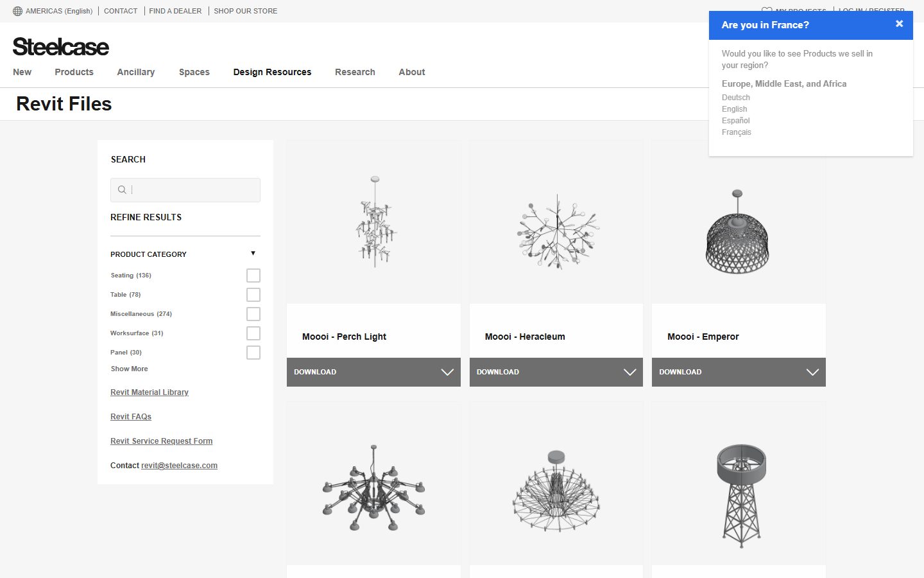Open the New menu
924x578 pixels.
(22, 72)
